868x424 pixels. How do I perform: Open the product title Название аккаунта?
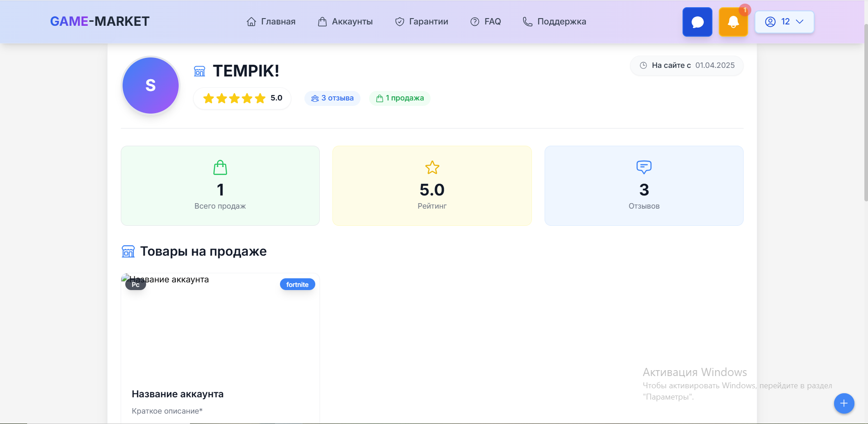pos(178,394)
